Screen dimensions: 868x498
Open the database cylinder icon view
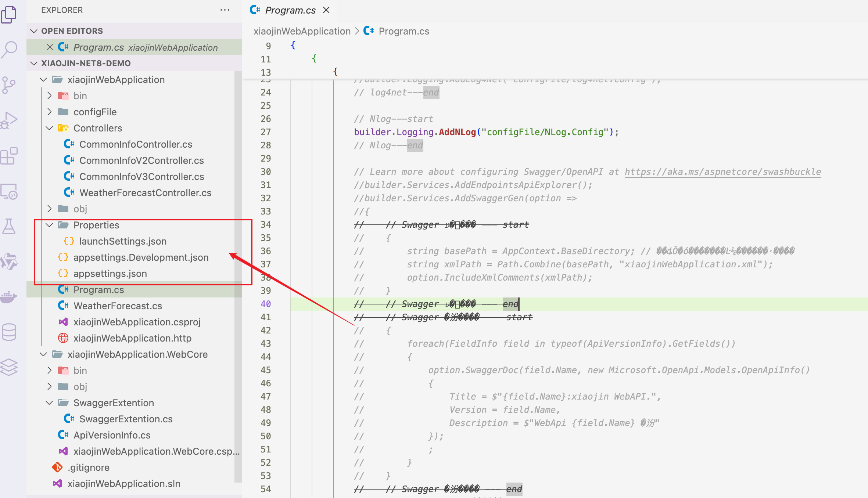click(x=9, y=332)
